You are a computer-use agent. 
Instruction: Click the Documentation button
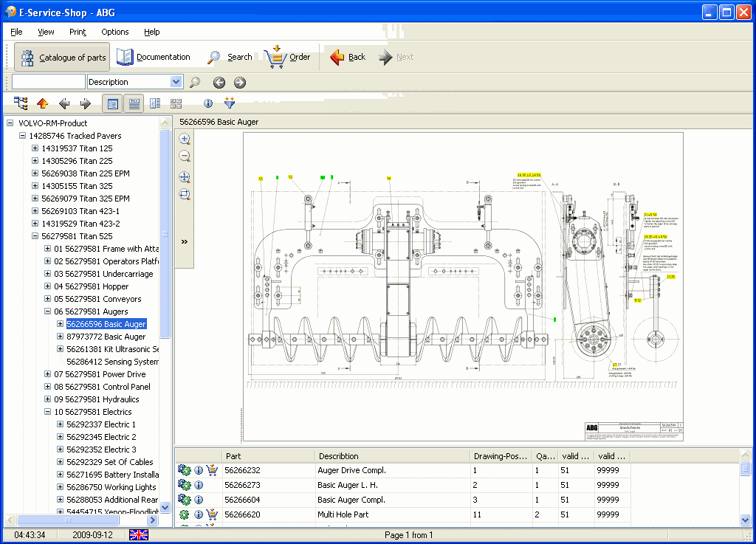pyautogui.click(x=154, y=57)
